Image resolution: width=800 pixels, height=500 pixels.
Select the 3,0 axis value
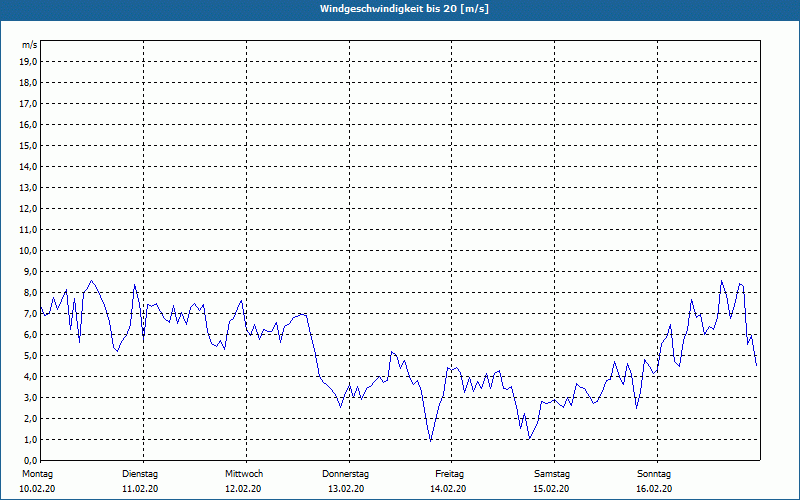(30, 397)
